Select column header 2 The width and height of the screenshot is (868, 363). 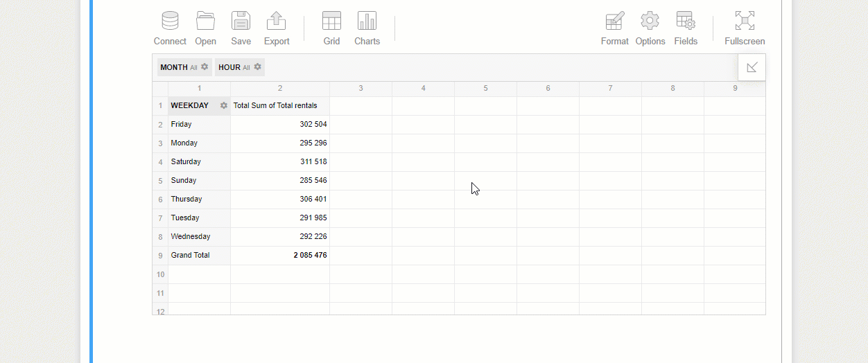click(280, 89)
